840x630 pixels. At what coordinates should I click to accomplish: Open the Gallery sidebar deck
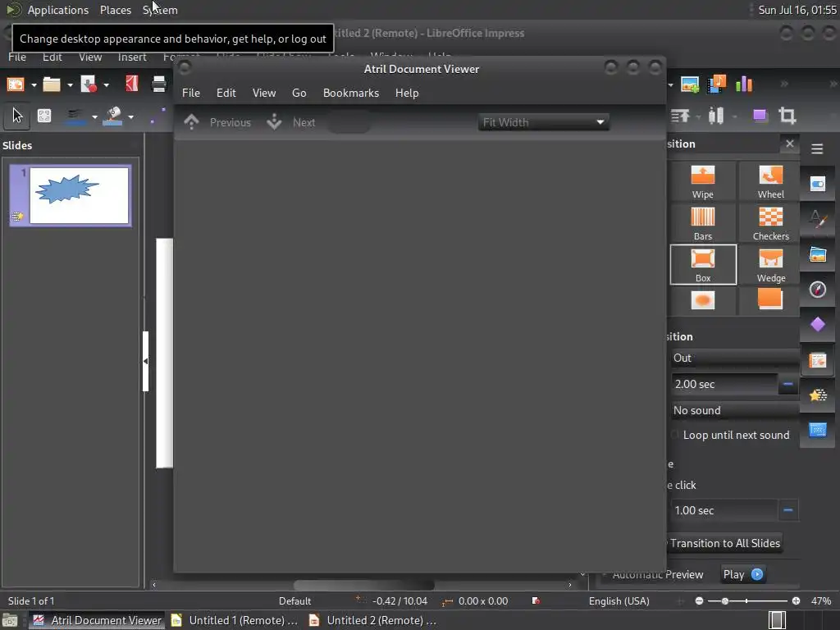(818, 254)
